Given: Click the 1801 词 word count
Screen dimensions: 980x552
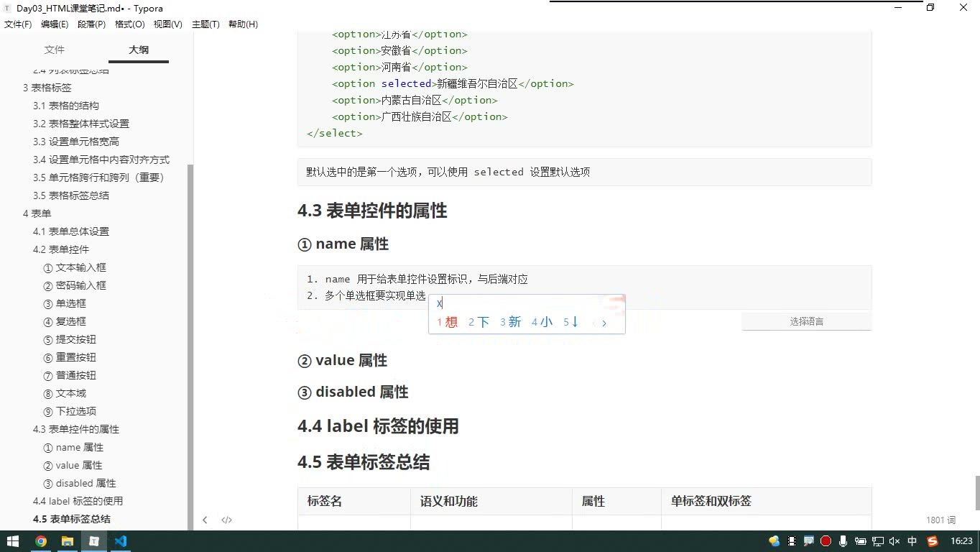Looking at the screenshot, I should (x=940, y=520).
